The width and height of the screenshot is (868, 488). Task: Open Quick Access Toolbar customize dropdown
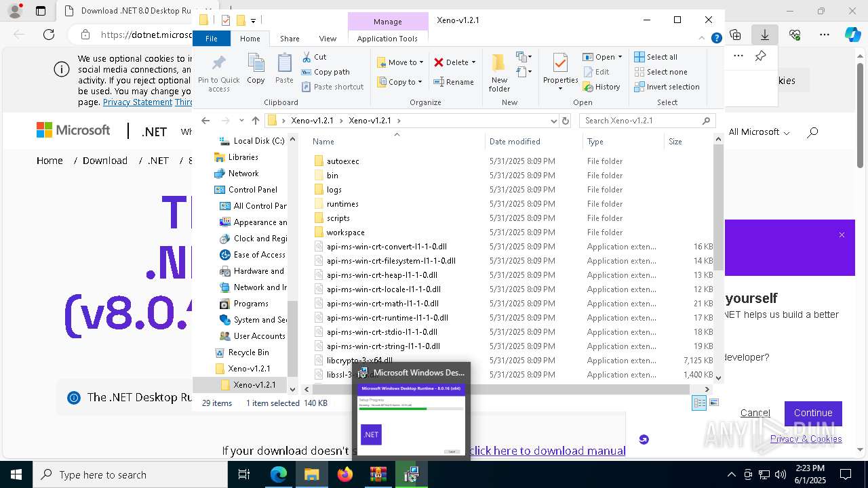[x=253, y=20]
